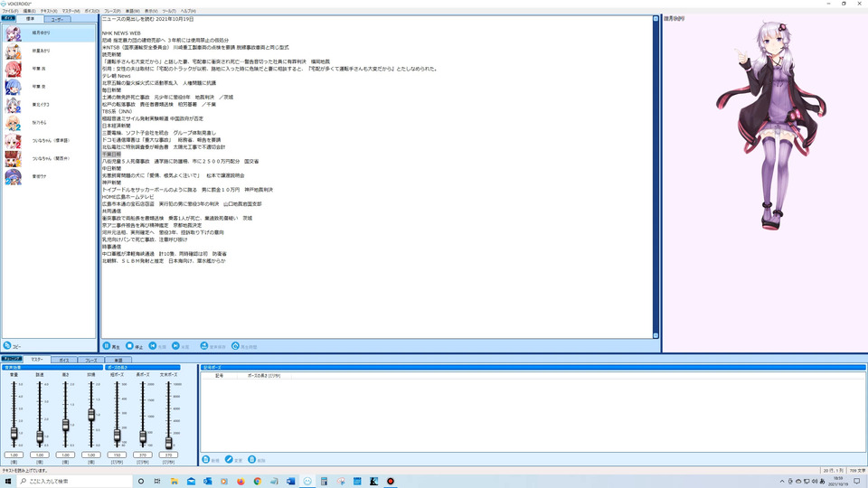The image size is (868, 488).
Task: Select ついなちゃん（標準語）voice avatar
Action: tap(14, 141)
